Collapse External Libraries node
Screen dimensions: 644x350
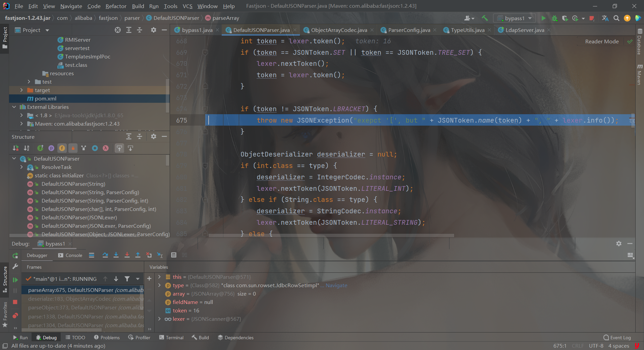(x=14, y=107)
